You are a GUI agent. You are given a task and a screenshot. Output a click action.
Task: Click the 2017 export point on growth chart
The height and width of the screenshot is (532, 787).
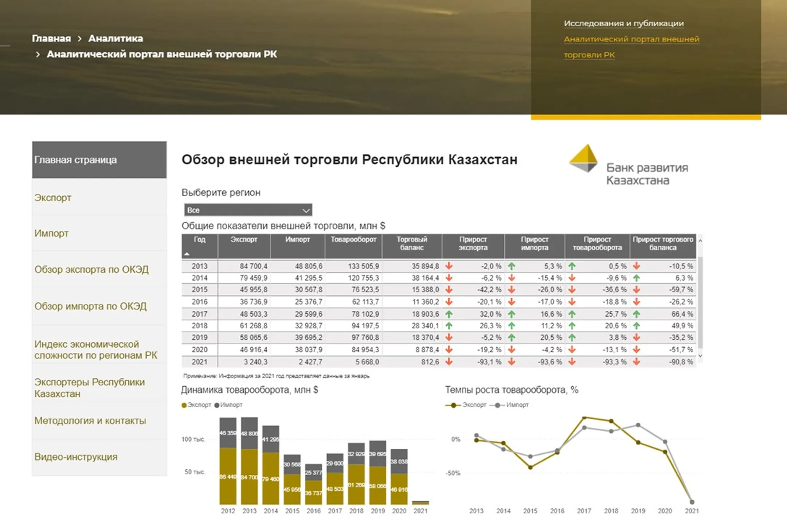click(584, 418)
